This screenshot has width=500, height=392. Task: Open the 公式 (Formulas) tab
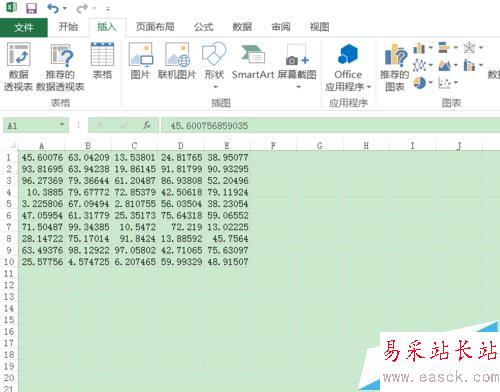click(204, 27)
